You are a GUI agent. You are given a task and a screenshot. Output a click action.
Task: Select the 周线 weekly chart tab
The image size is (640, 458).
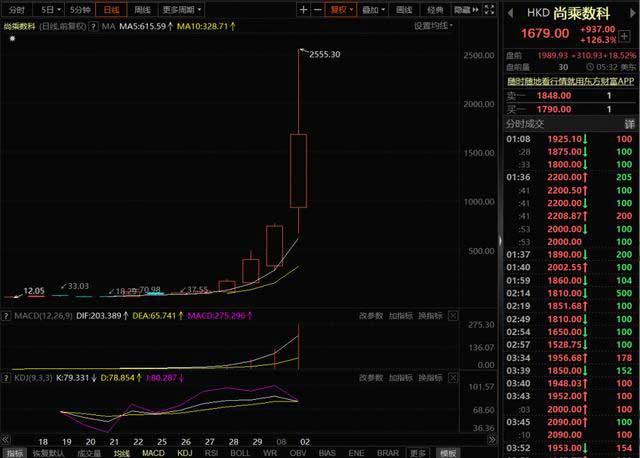pyautogui.click(x=142, y=10)
